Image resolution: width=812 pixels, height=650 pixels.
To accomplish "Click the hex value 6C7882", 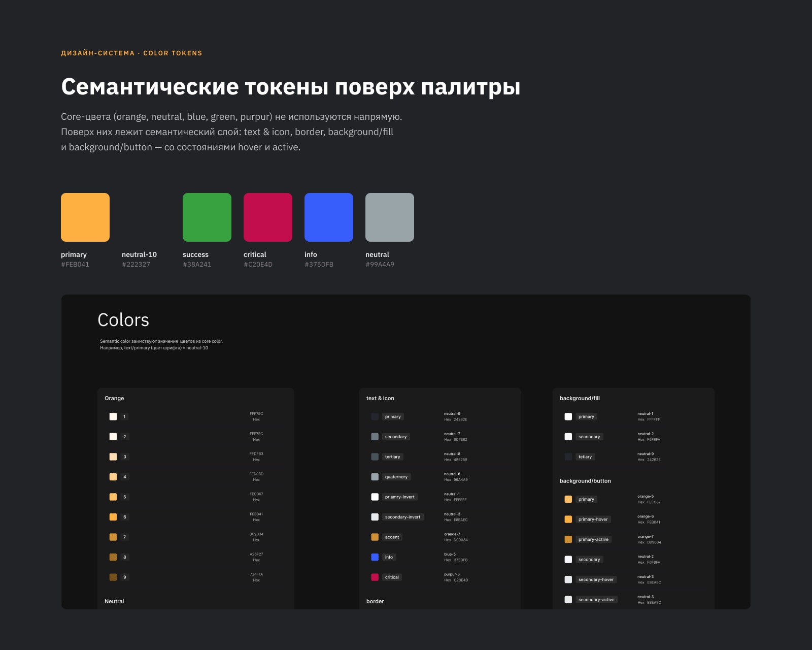I will tap(460, 440).
